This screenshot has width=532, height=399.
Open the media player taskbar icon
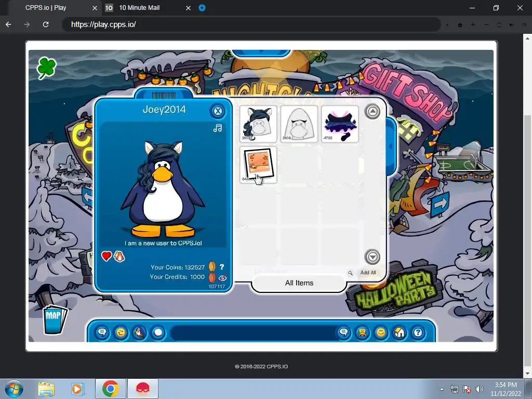coord(77,389)
